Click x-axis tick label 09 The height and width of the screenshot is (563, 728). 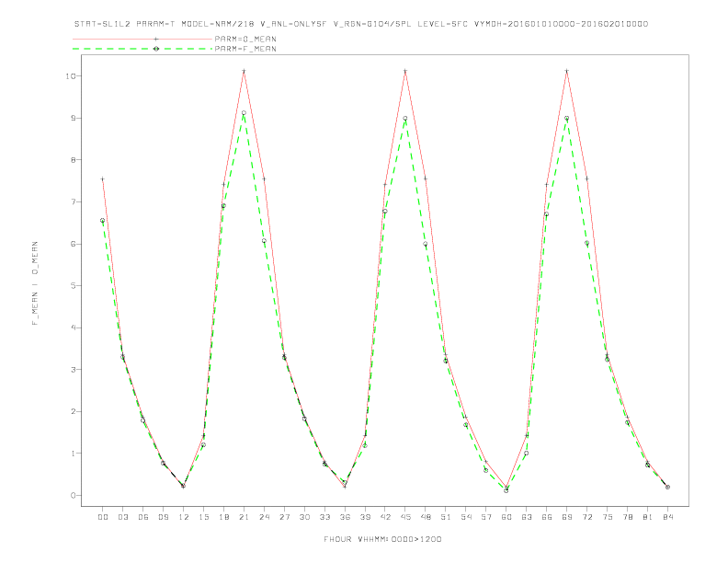click(163, 517)
